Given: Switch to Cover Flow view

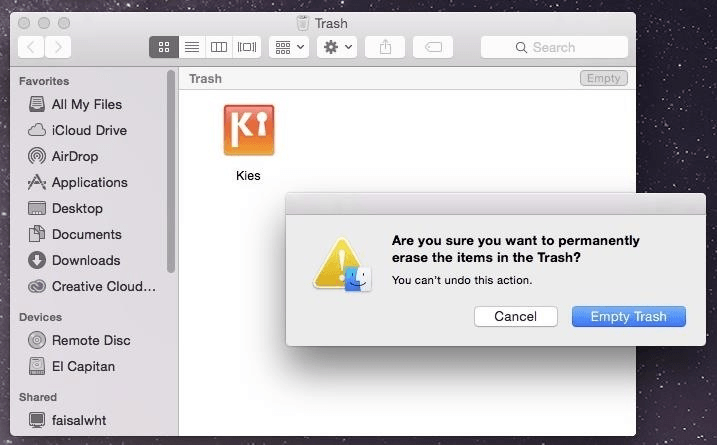Looking at the screenshot, I should [247, 47].
